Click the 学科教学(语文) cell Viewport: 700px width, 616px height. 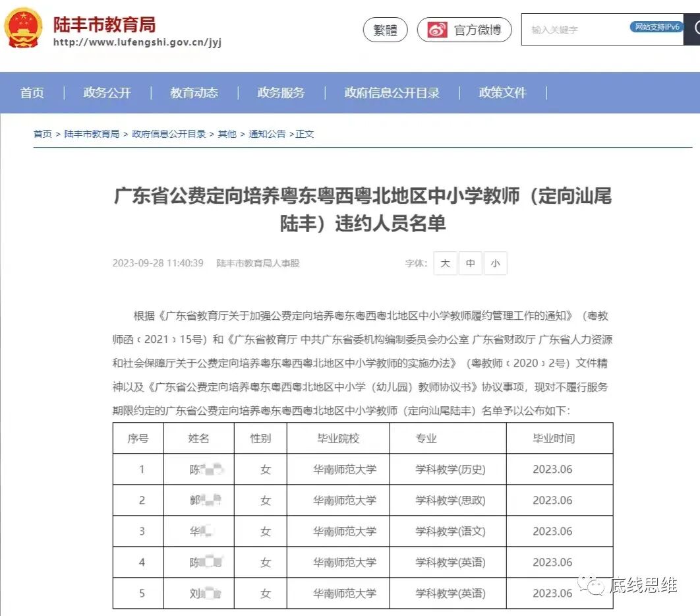[x=448, y=531]
